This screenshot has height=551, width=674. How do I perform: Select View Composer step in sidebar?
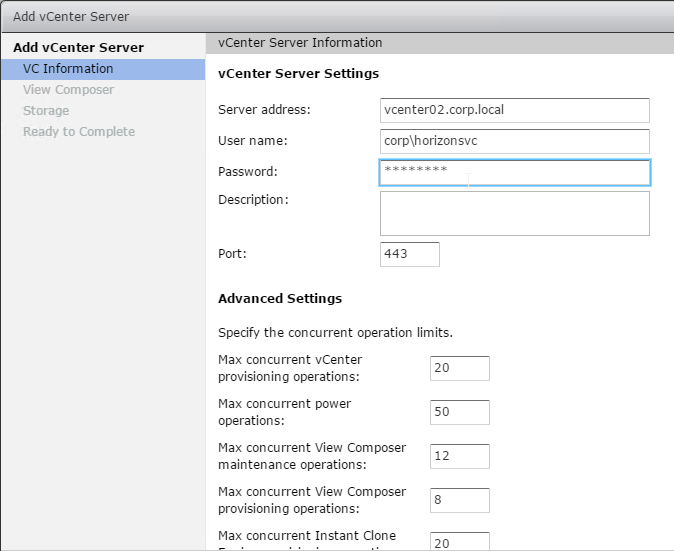tap(68, 90)
